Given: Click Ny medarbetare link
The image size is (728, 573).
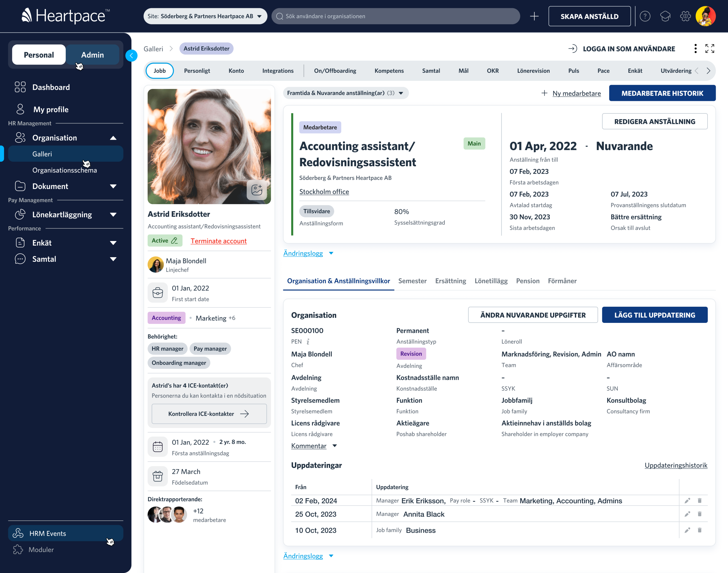Looking at the screenshot, I should pyautogui.click(x=576, y=93).
